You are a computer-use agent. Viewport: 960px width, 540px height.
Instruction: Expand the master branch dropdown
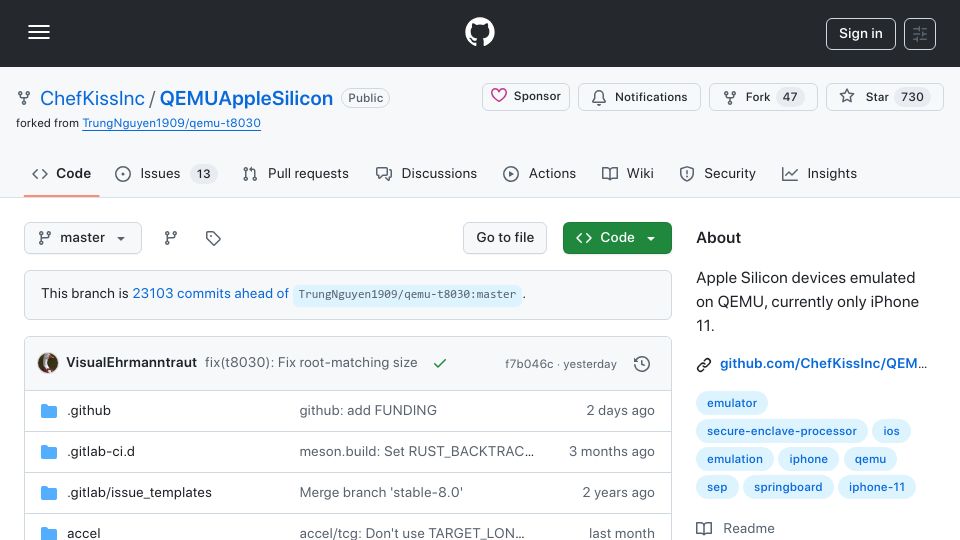(83, 238)
